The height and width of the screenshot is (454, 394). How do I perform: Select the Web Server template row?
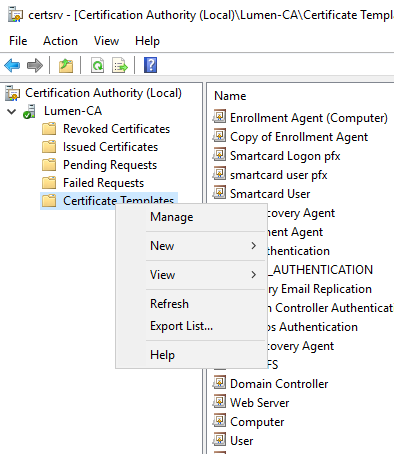tap(259, 403)
